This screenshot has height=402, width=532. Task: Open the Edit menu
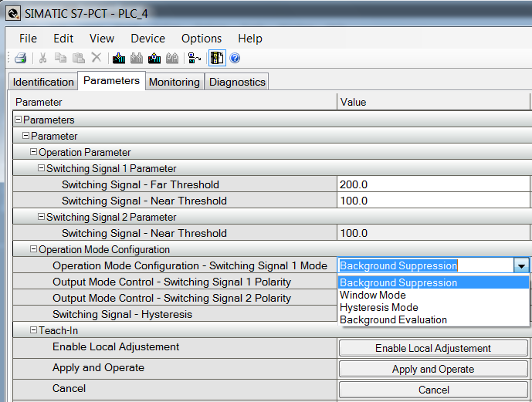pos(63,39)
